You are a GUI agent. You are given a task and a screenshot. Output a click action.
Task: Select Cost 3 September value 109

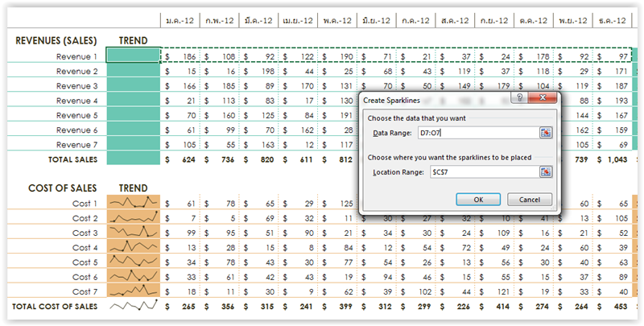[503, 233]
